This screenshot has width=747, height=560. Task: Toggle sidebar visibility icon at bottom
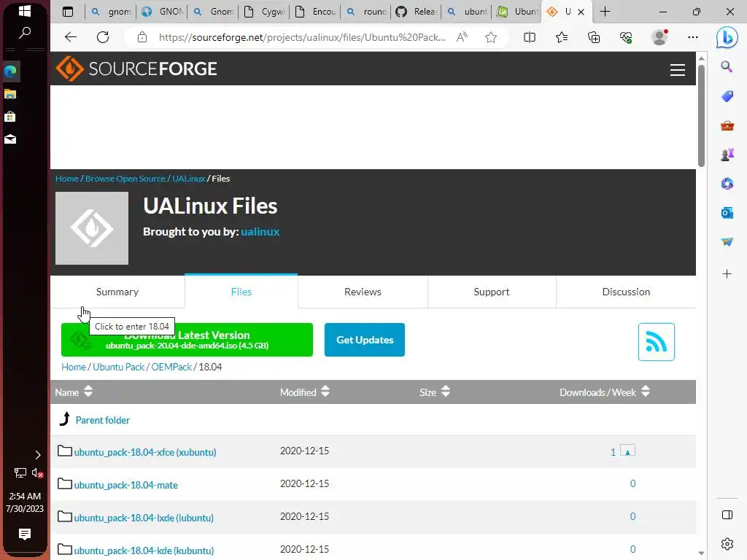(727, 515)
